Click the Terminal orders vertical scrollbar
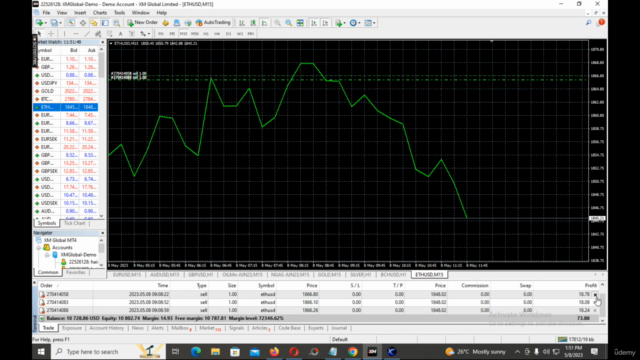 pos(602,302)
